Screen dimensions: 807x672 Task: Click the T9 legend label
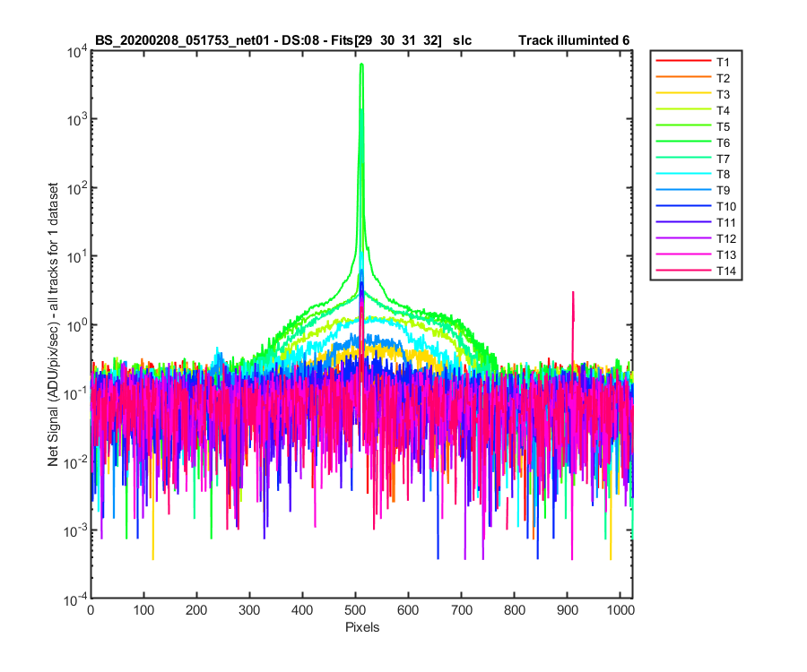point(723,190)
